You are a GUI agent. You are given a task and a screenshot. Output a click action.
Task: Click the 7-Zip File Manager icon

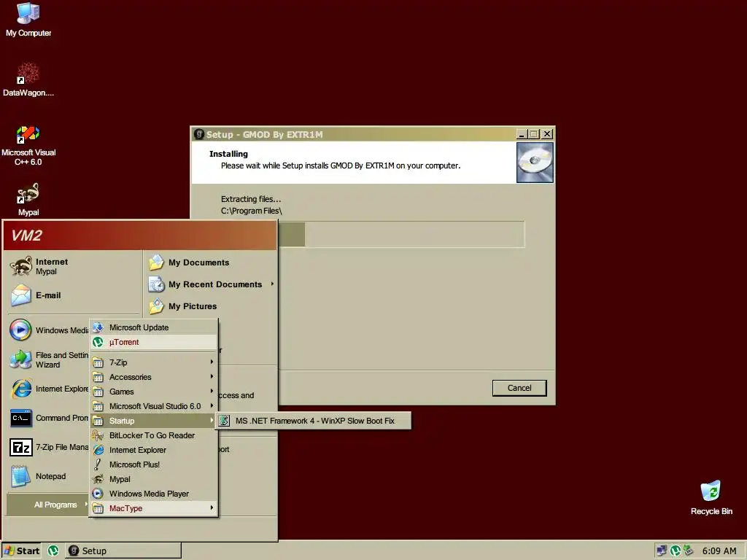pyautogui.click(x=21, y=447)
